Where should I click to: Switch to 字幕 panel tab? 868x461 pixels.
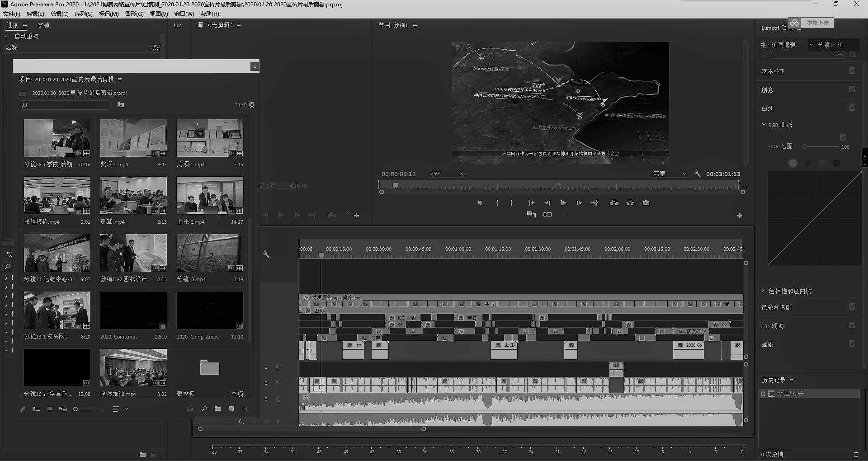(x=43, y=25)
